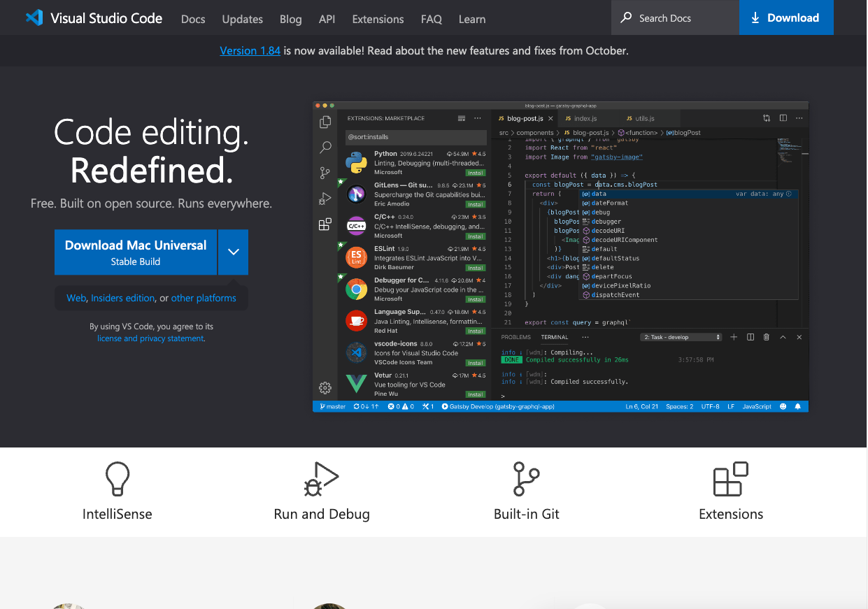Click the GitLens extension logo
The height and width of the screenshot is (609, 868).
[x=357, y=194]
